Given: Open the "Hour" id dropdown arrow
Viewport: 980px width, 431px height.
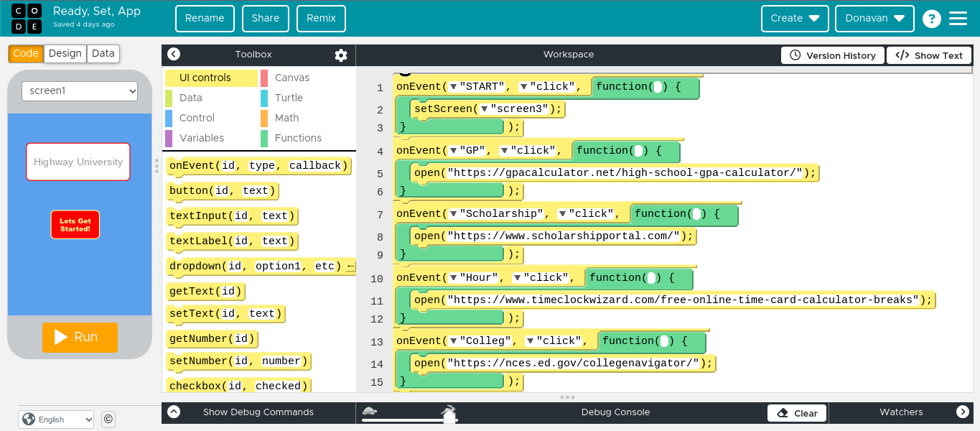Looking at the screenshot, I should [453, 278].
